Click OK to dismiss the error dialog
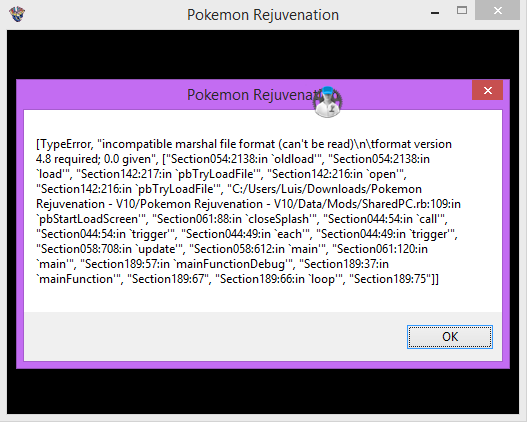 pyautogui.click(x=450, y=337)
